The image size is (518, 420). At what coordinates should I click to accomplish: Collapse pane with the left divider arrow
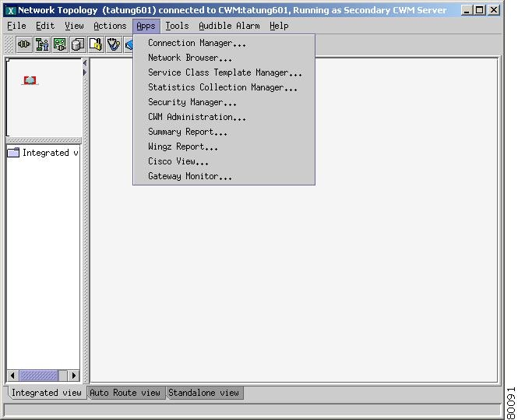[x=85, y=63]
